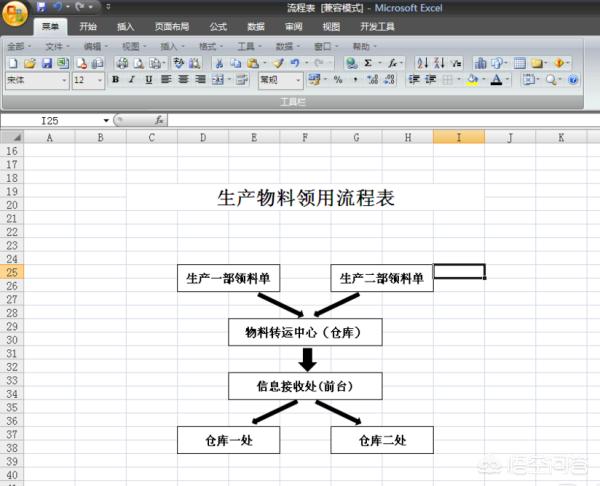Click the AutoSum sigma icon

click(x=367, y=63)
